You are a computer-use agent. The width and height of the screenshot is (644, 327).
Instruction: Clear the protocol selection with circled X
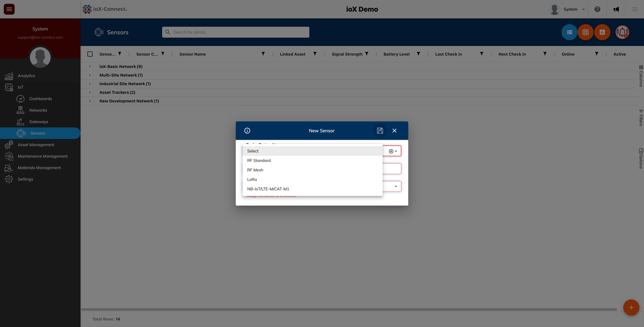click(391, 151)
